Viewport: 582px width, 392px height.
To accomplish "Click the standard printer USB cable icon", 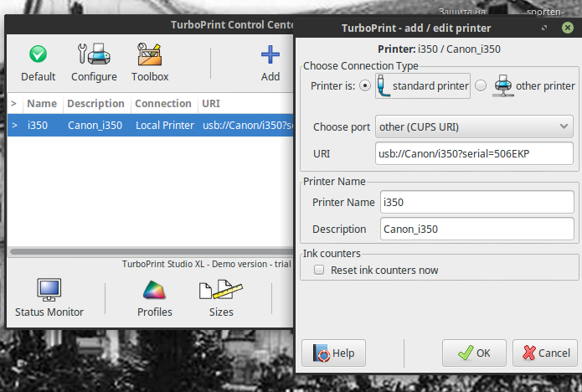I will [384, 85].
